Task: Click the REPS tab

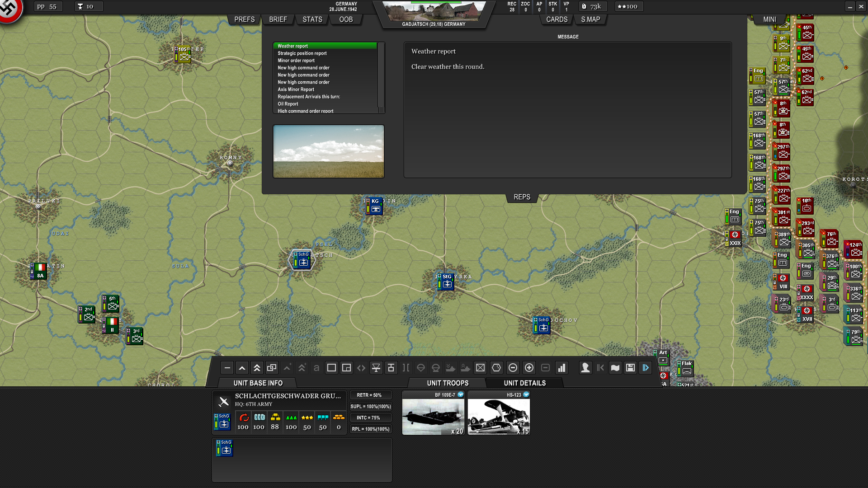Action: [522, 197]
